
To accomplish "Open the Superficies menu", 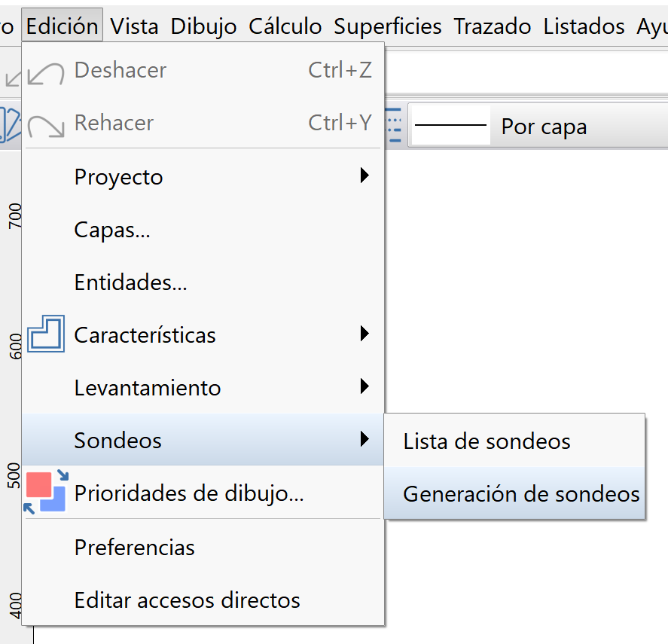I will click(387, 26).
